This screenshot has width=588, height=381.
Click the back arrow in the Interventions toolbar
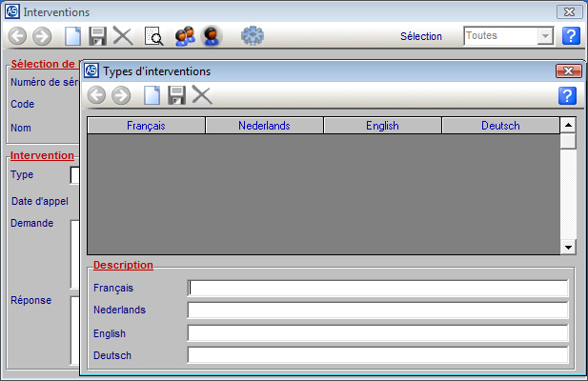tap(17, 36)
